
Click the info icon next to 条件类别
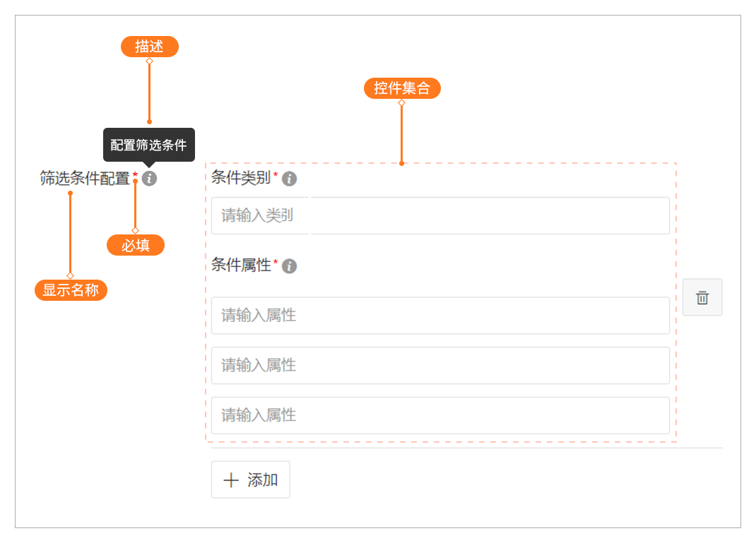point(289,179)
